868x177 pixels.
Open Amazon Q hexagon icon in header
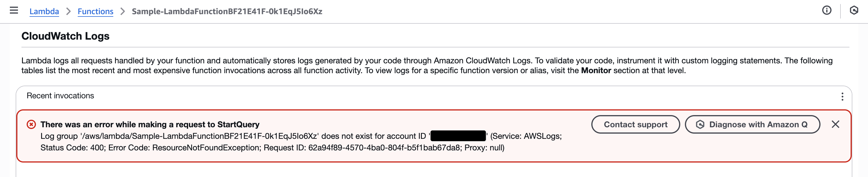click(x=854, y=10)
